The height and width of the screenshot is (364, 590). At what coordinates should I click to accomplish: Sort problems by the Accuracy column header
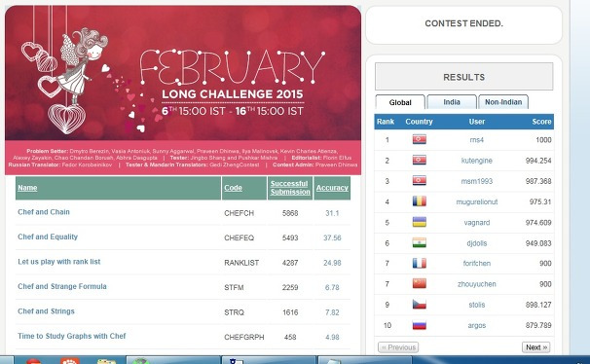[x=332, y=188]
